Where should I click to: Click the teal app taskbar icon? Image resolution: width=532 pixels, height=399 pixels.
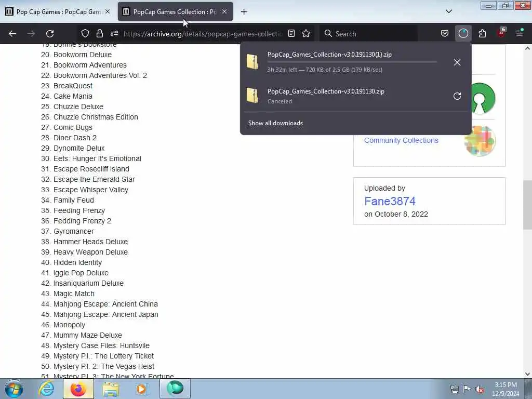175,389
